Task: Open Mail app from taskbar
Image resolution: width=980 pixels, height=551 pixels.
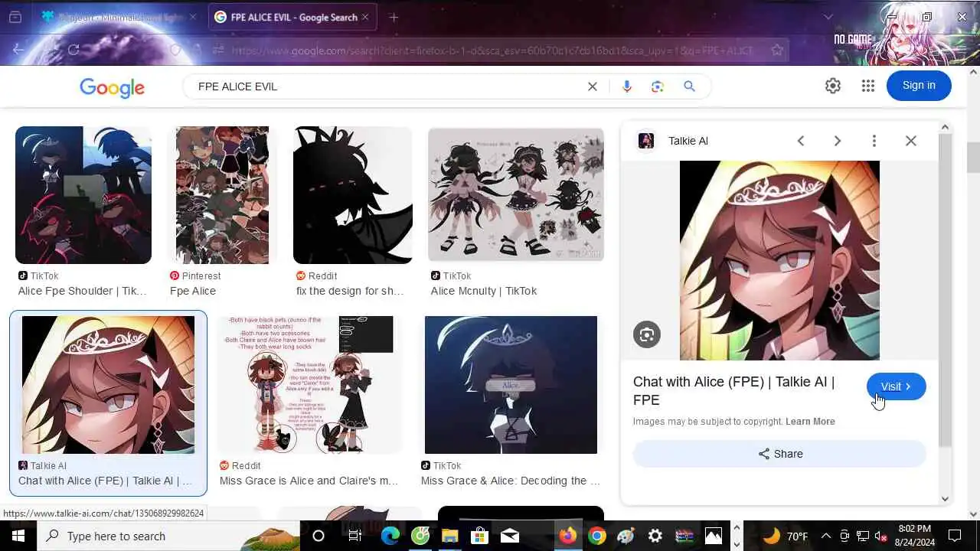Action: [509, 536]
